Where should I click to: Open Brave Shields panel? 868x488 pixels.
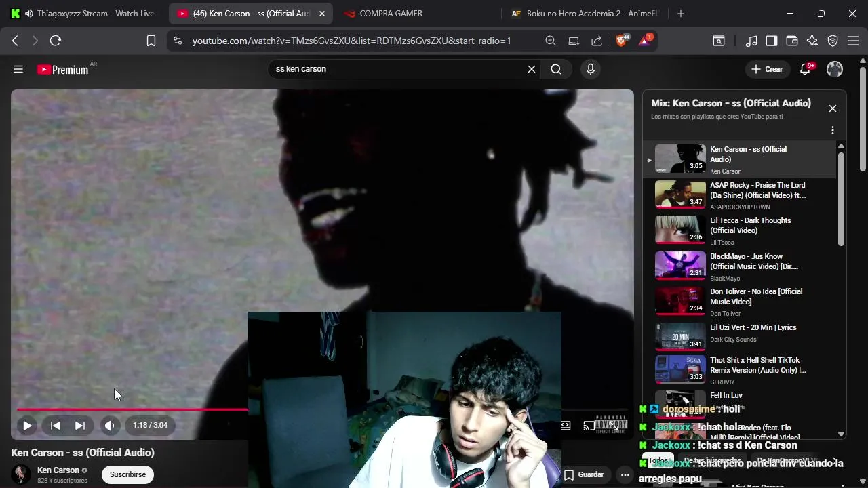pyautogui.click(x=622, y=40)
